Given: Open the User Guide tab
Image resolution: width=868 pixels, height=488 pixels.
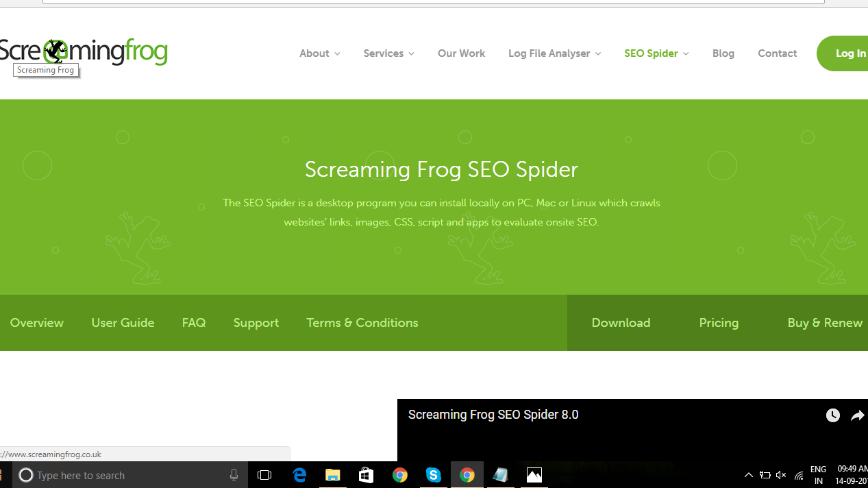Looking at the screenshot, I should [x=123, y=323].
